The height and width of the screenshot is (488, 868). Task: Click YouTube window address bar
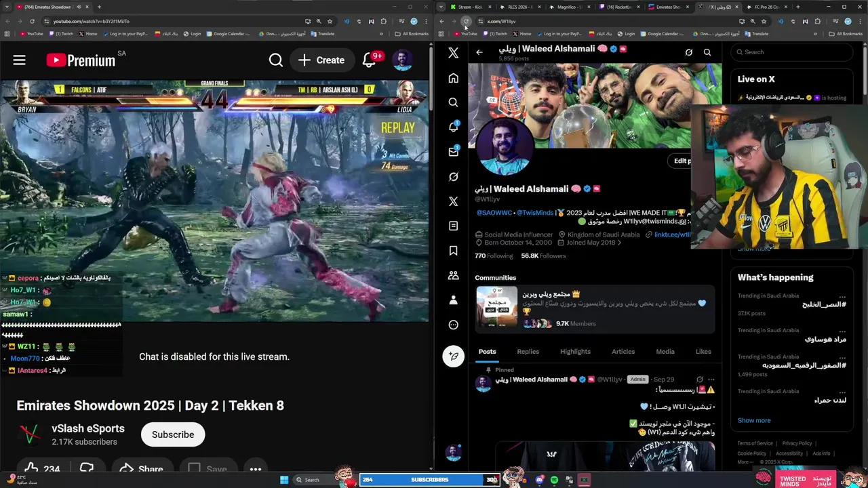176,21
